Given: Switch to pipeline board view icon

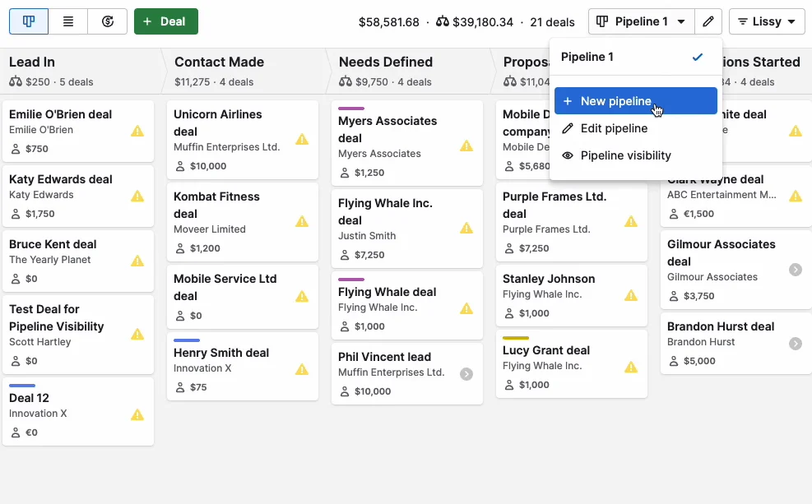Looking at the screenshot, I should [x=29, y=21].
